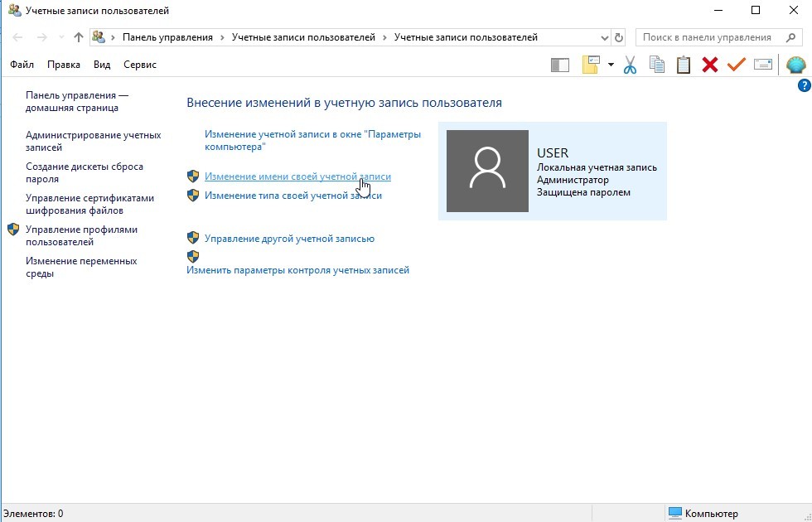
Task: Open 'Изменить параметры контроля учетных записей'
Action: pos(297,270)
